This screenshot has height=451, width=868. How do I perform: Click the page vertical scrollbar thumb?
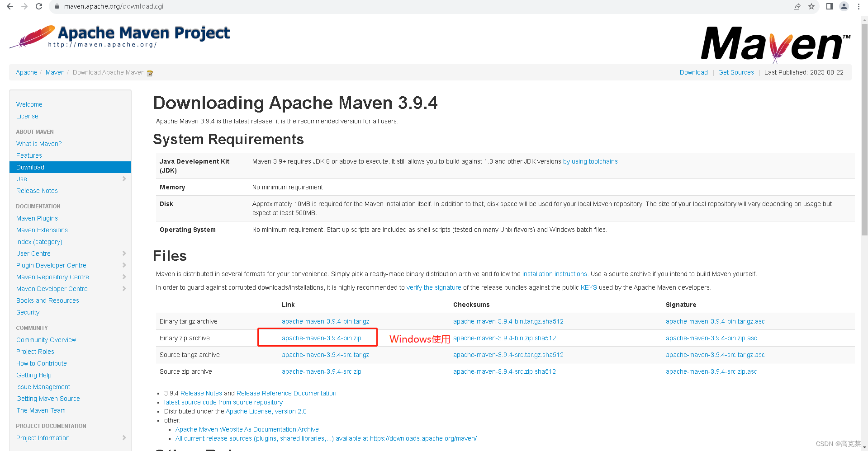coord(864,129)
